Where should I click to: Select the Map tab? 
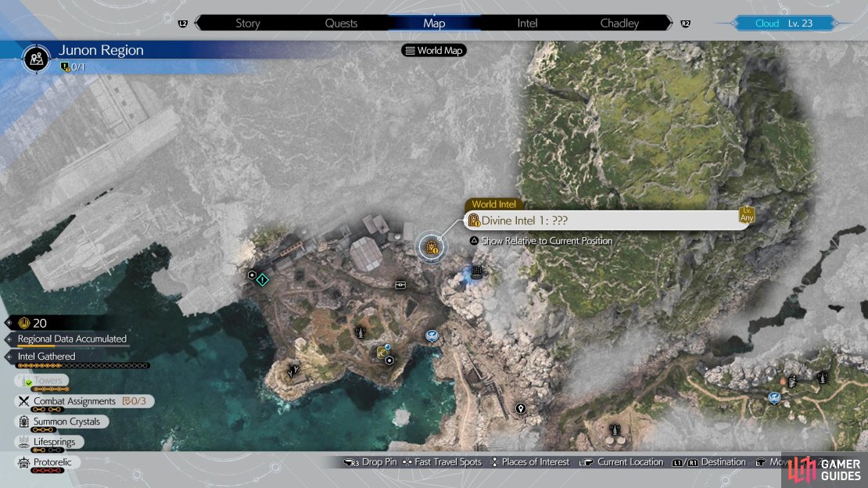(434, 23)
